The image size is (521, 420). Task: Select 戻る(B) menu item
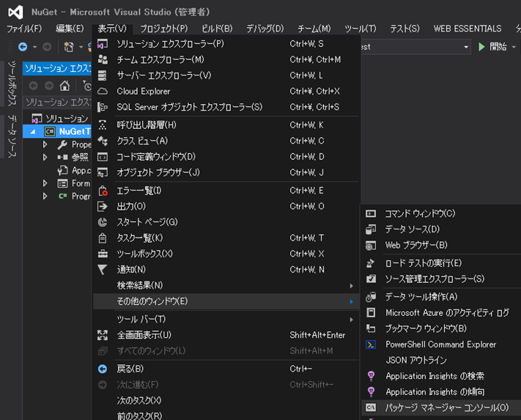coord(226,369)
